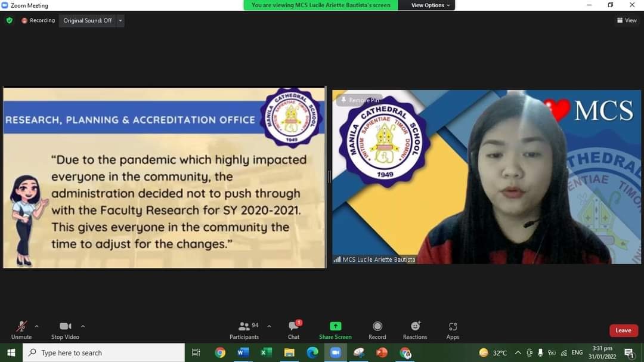
Task: Unmute the microphone
Action: tap(21, 330)
